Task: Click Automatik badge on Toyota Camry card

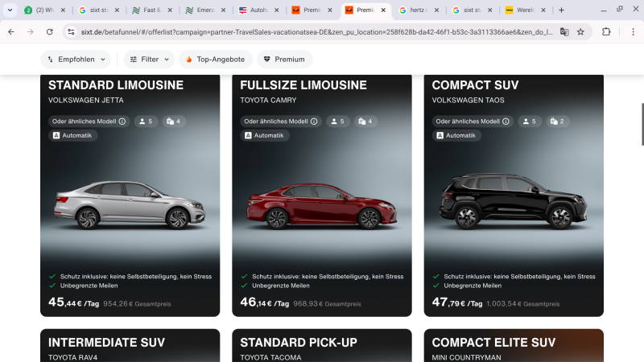Action: point(265,135)
